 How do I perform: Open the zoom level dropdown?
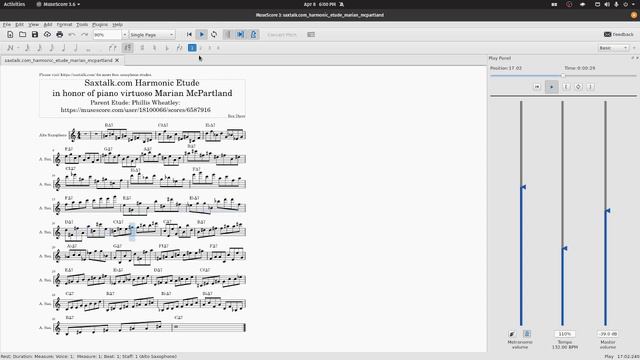(x=125, y=35)
